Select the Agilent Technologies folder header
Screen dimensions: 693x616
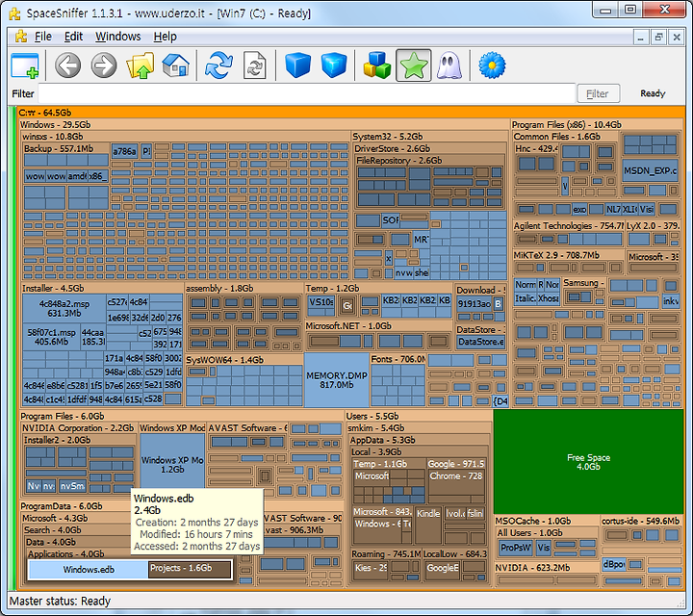coord(568,226)
